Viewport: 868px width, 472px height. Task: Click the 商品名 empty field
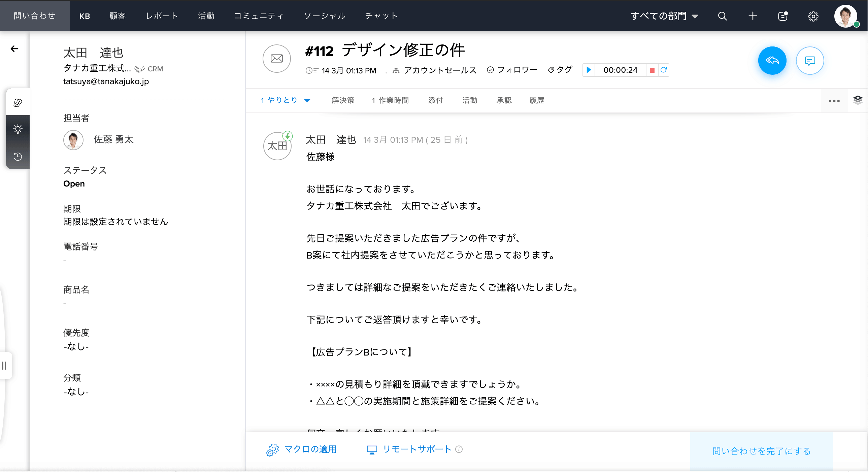(65, 303)
